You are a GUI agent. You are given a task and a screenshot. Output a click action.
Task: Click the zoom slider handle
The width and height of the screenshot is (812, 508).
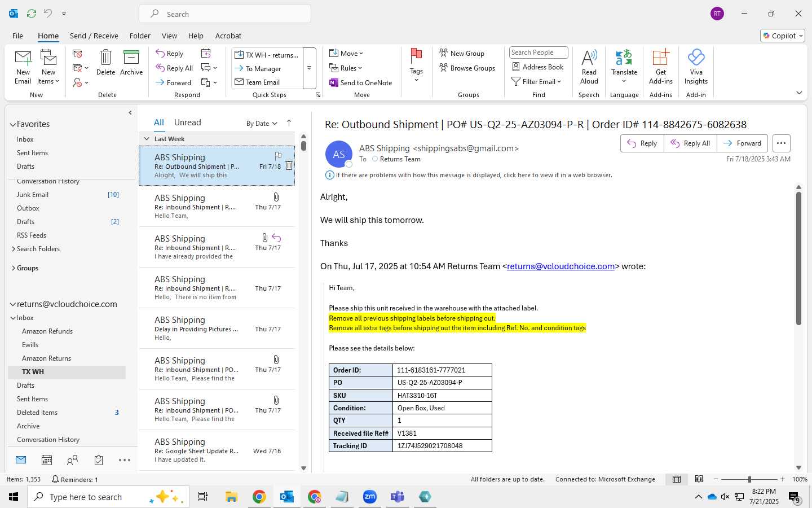coord(749,479)
